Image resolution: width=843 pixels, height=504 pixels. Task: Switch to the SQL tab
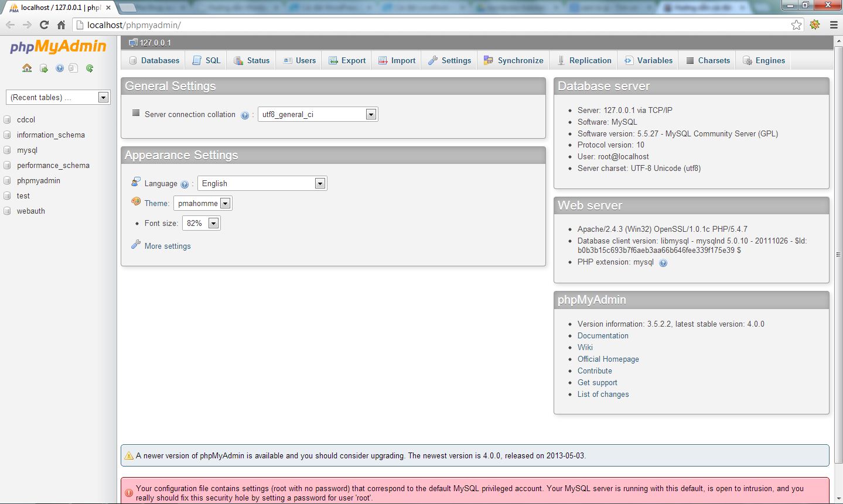[x=207, y=60]
